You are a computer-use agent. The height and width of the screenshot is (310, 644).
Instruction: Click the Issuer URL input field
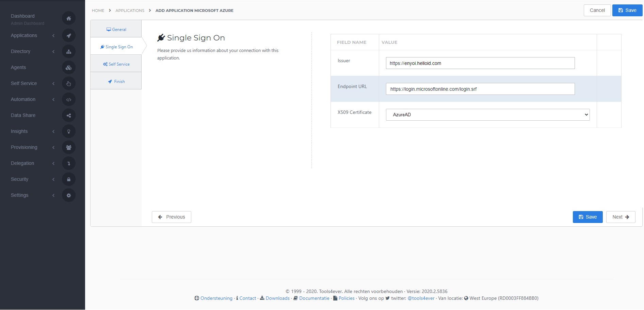pos(480,63)
